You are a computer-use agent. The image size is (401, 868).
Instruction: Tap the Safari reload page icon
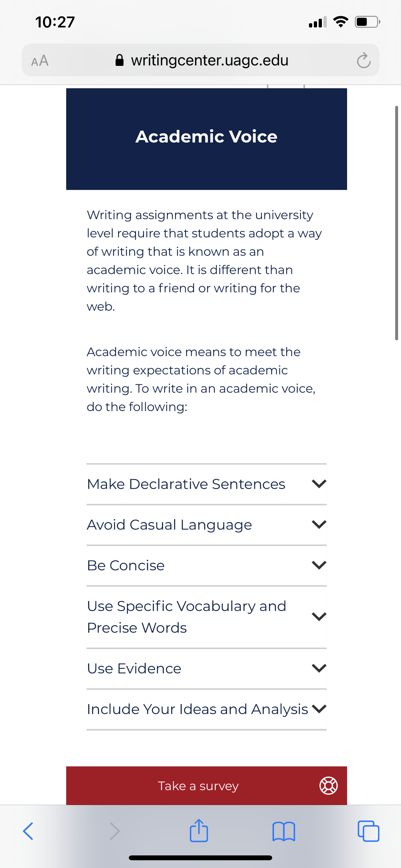pos(364,60)
